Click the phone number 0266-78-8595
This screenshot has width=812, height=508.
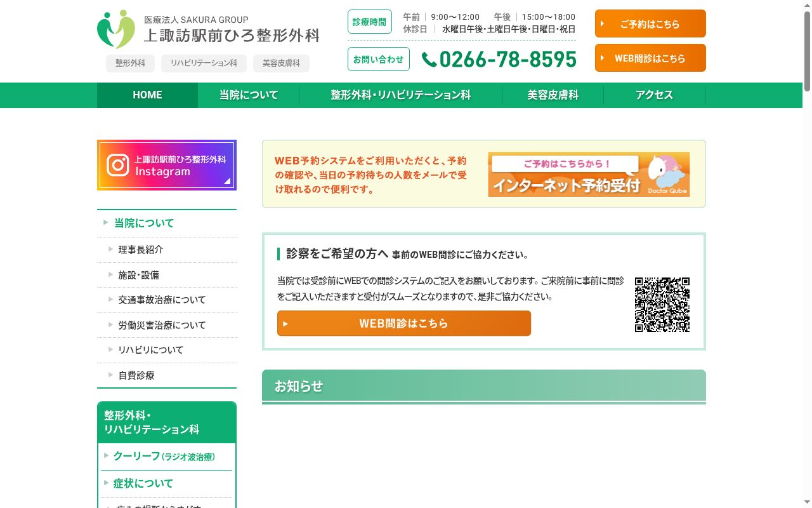tap(507, 60)
